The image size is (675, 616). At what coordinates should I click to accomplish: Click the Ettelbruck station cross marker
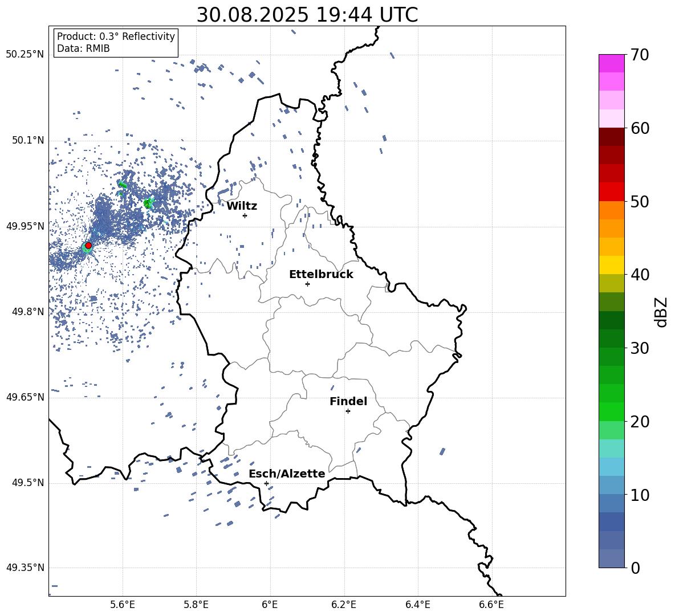point(307,284)
